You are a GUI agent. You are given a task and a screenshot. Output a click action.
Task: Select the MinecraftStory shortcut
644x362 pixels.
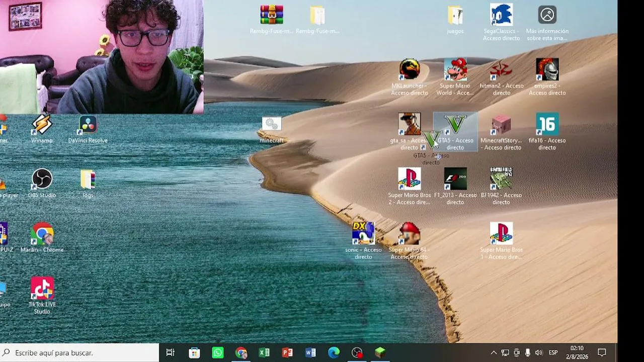tap(501, 124)
